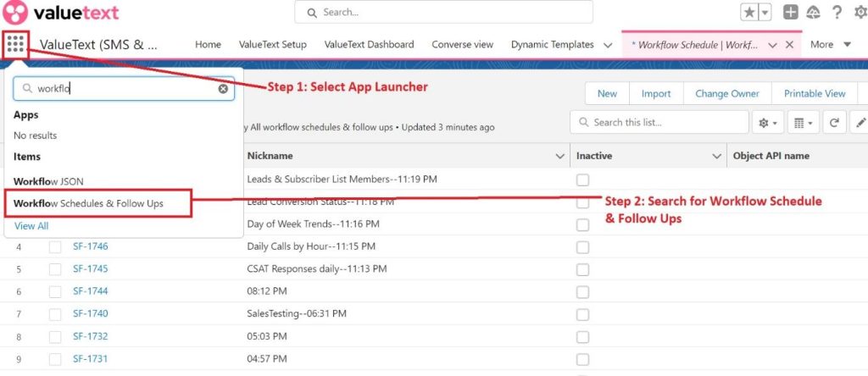
Task: Check the Inactive box for CSAT Responses daily
Action: (x=582, y=269)
